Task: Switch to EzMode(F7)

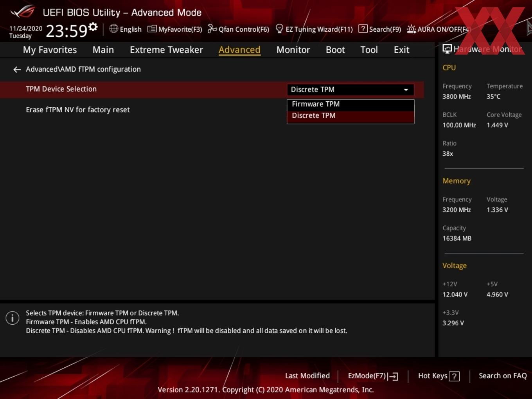Action: tap(367, 376)
